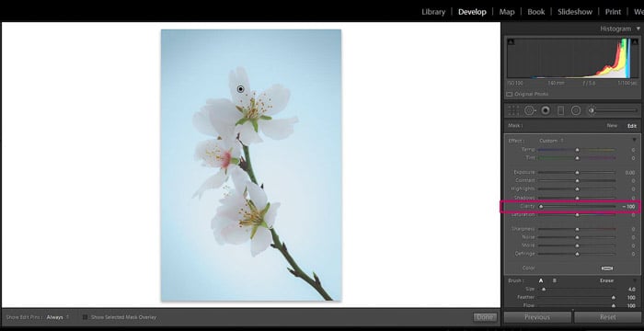Open the Book module
Viewport: 644px width, 331px height.
(536, 12)
